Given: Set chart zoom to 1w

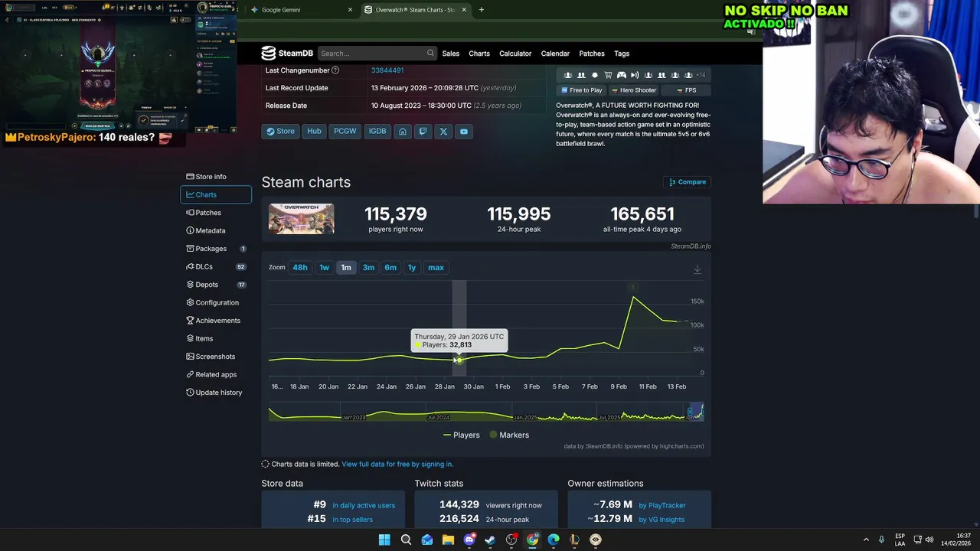Looking at the screenshot, I should [x=325, y=268].
